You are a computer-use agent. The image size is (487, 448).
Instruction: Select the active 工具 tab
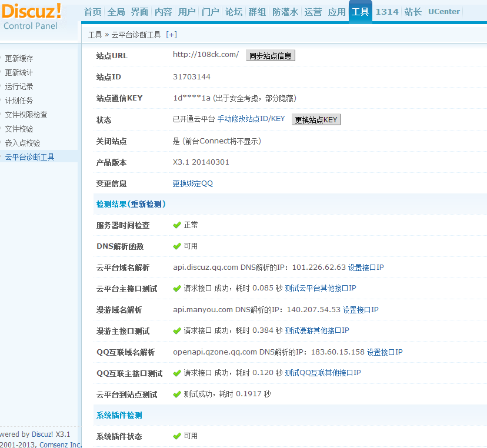pos(361,12)
